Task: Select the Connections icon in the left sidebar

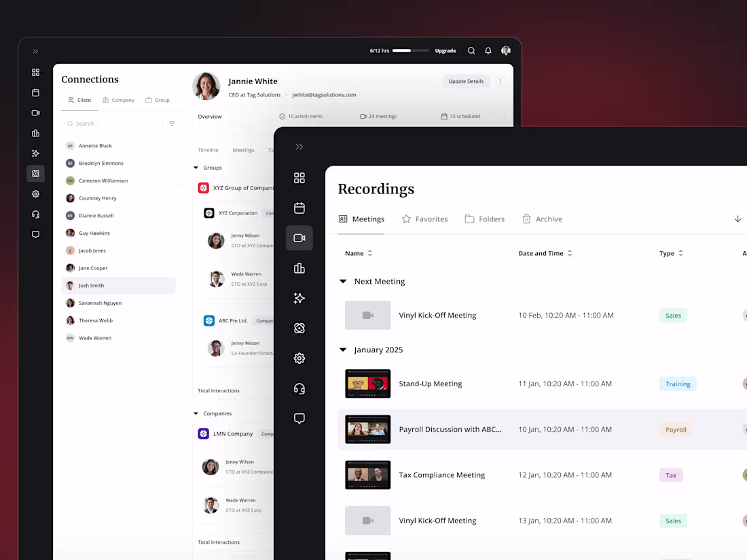Action: pyautogui.click(x=299, y=328)
